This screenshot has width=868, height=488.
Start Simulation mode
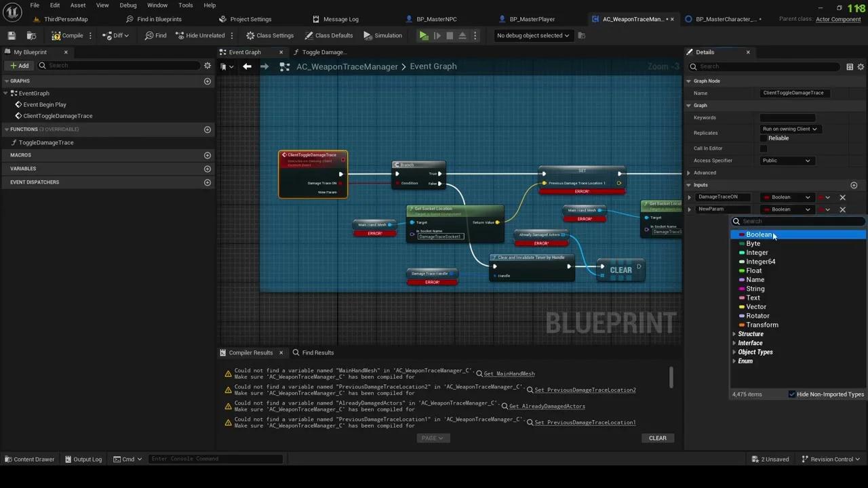382,35
